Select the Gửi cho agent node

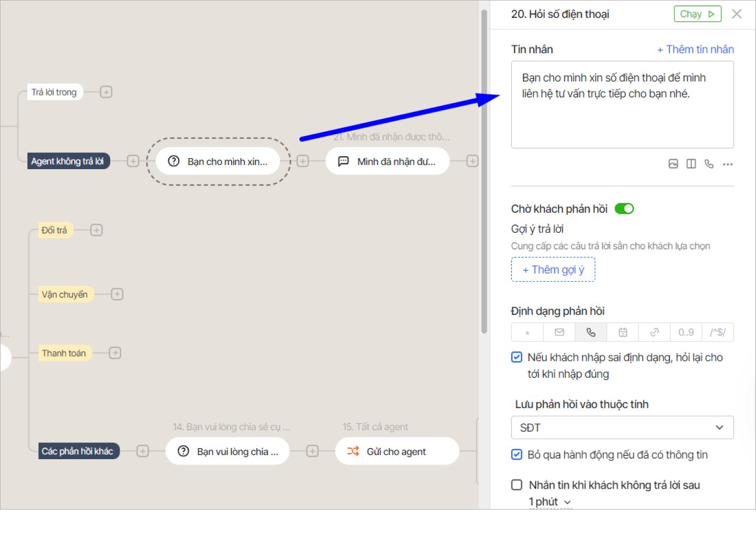(x=397, y=451)
